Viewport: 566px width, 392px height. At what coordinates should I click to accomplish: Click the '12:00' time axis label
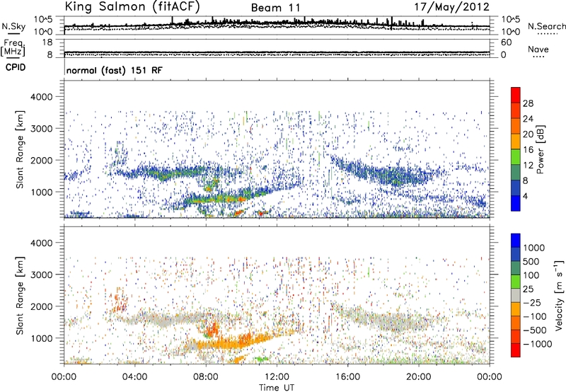pos(277,377)
